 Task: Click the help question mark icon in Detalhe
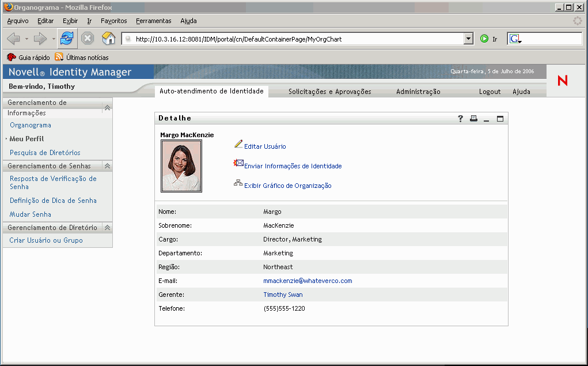click(x=460, y=119)
